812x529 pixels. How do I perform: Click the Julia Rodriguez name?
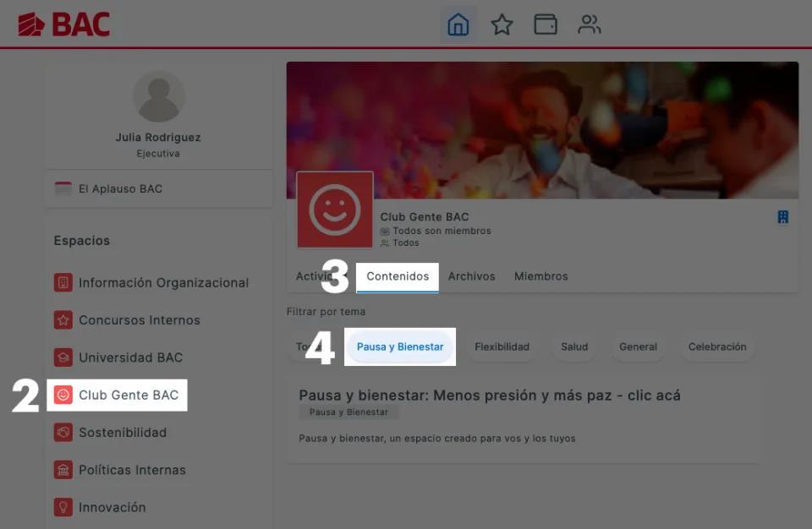(x=158, y=137)
